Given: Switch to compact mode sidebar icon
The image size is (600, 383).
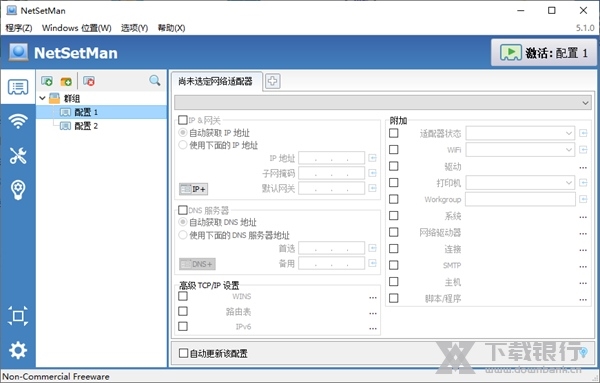Looking at the screenshot, I should click(x=18, y=316).
